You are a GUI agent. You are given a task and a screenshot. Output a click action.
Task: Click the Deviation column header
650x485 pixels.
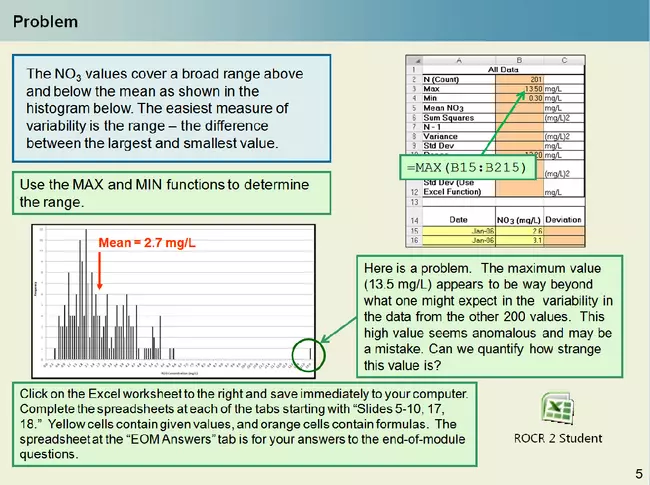[563, 217]
